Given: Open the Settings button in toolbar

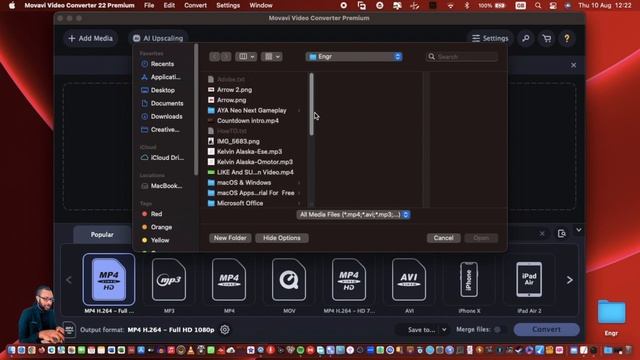Looking at the screenshot, I should point(490,38).
